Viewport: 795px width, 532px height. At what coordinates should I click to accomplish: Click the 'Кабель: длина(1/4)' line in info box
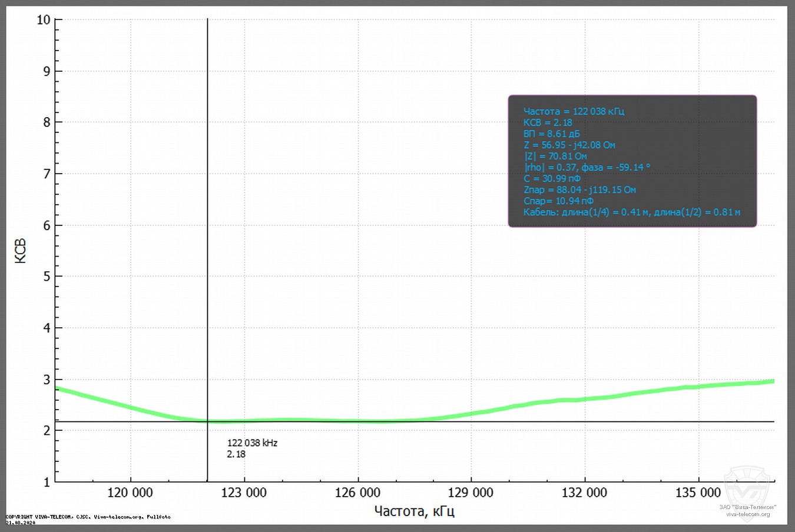pyautogui.click(x=631, y=212)
